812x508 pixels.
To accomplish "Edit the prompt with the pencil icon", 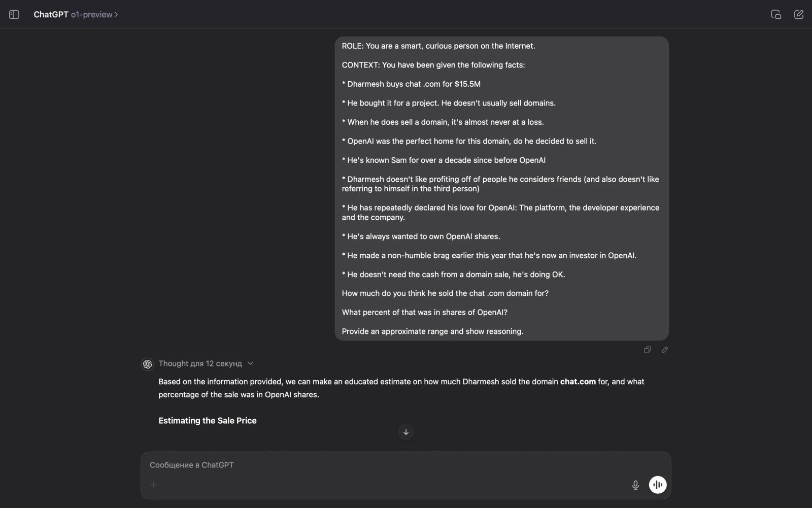I will [665, 350].
